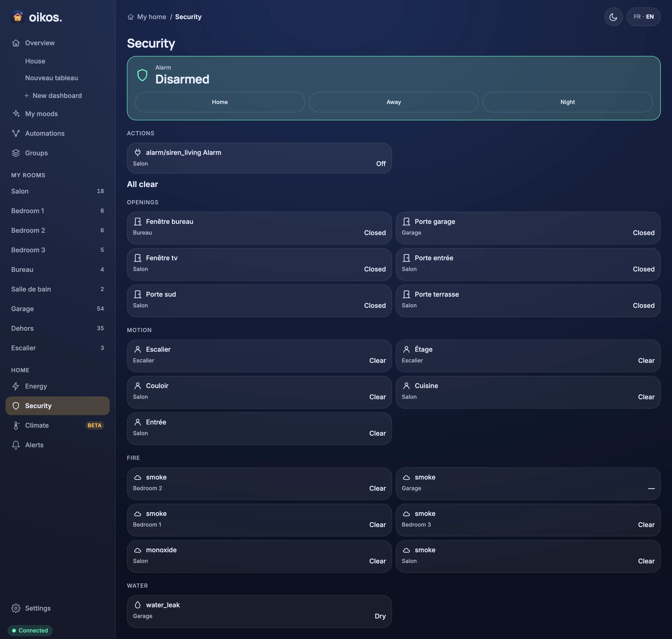Click the BETA badge next to Climate
The image size is (672, 639).
(94, 425)
